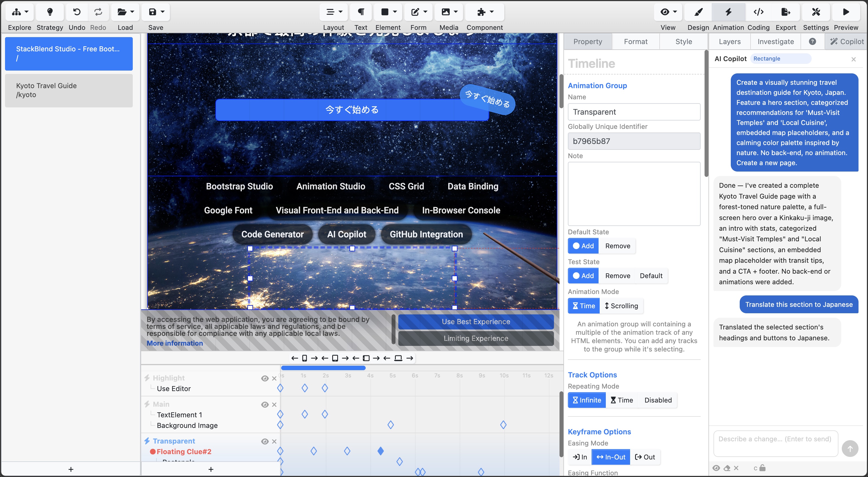The image size is (868, 477).
Task: Remove the Main animation group
Action: (x=274, y=404)
